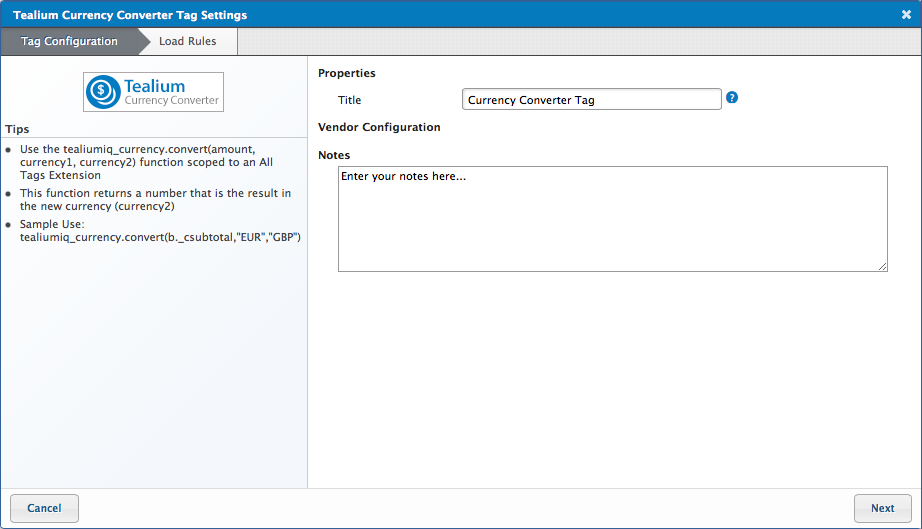Image resolution: width=922 pixels, height=529 pixels.
Task: Click the tip about function returning a number
Action: [x=155, y=200]
